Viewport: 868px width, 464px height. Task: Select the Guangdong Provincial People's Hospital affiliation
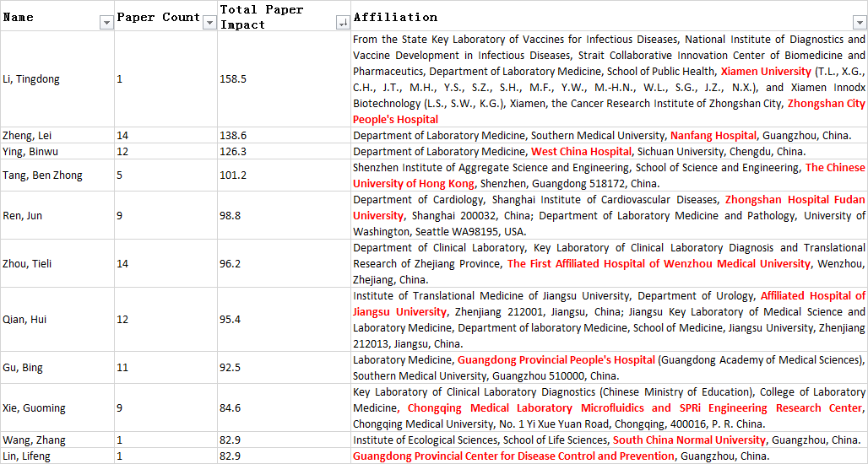(609, 368)
